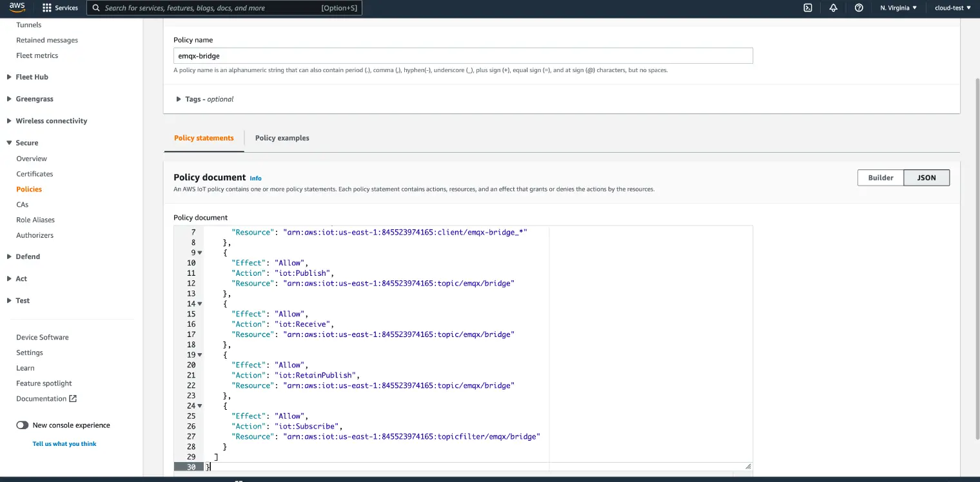
Task: Click the iot:Subscribe action on line 26
Action: 308,426
